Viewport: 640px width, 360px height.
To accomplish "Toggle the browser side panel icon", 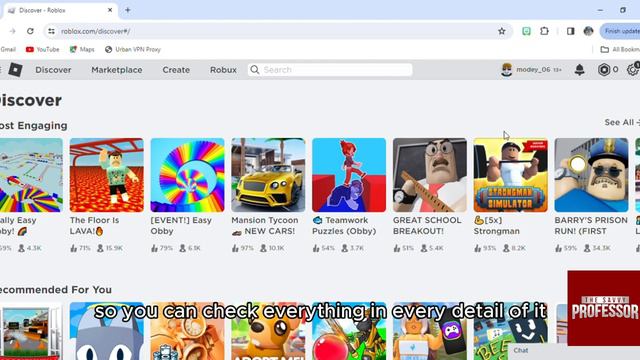I will tap(570, 31).
